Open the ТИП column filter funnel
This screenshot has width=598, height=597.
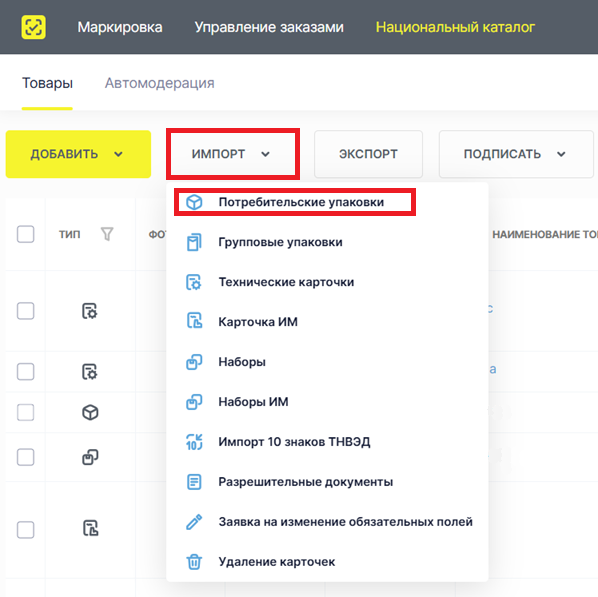click(107, 234)
